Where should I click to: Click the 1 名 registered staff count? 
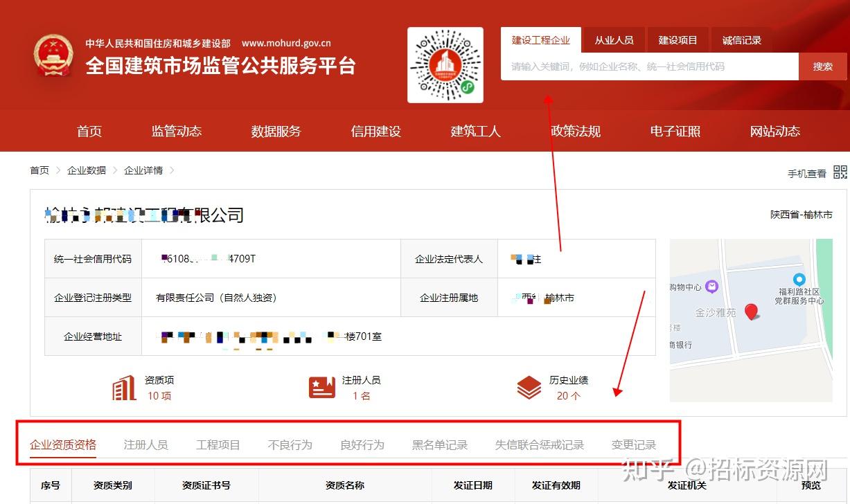362,396
